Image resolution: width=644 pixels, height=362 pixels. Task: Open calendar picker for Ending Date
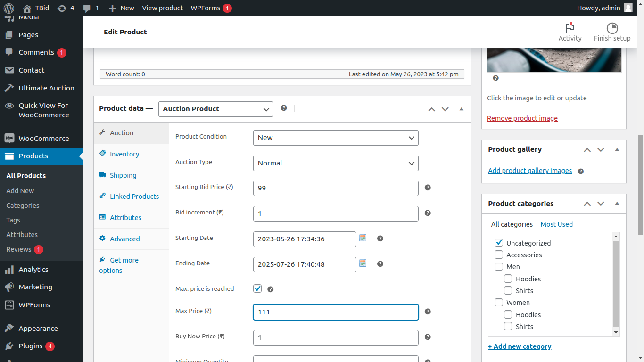pyautogui.click(x=363, y=263)
